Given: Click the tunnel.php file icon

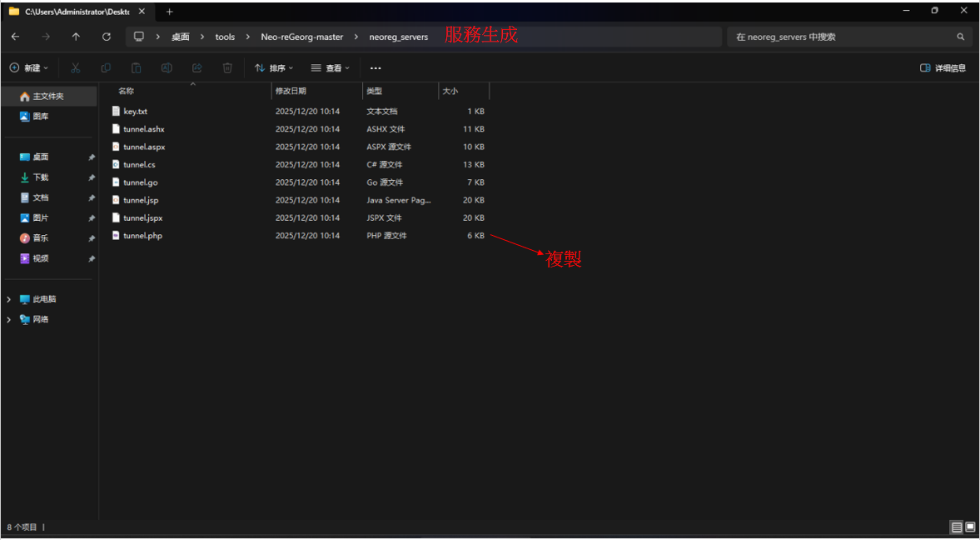Looking at the screenshot, I should 116,235.
